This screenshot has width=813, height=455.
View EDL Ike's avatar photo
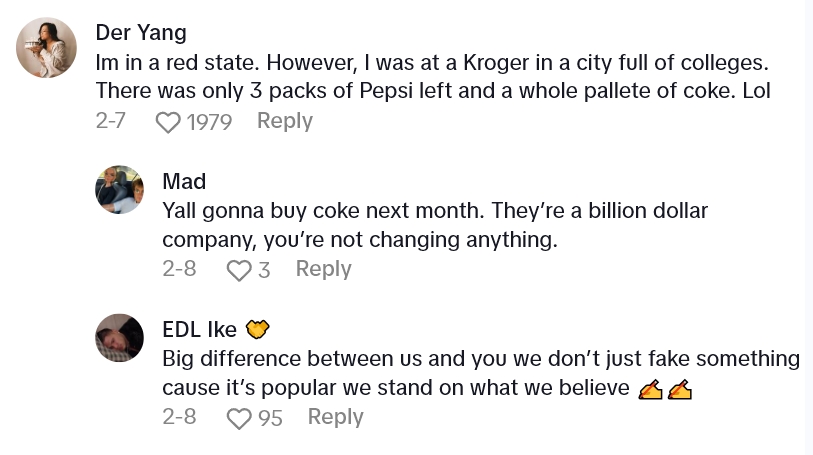click(119, 337)
